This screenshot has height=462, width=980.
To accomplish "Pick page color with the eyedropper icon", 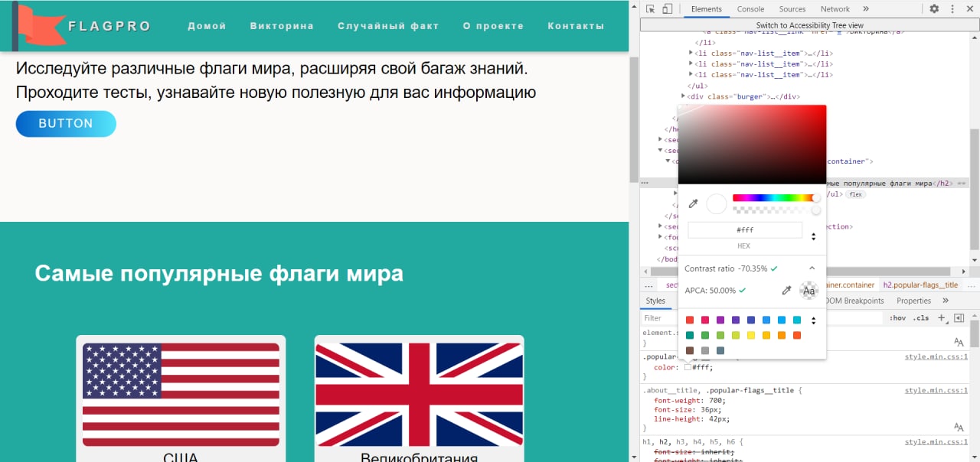I will tap(694, 203).
